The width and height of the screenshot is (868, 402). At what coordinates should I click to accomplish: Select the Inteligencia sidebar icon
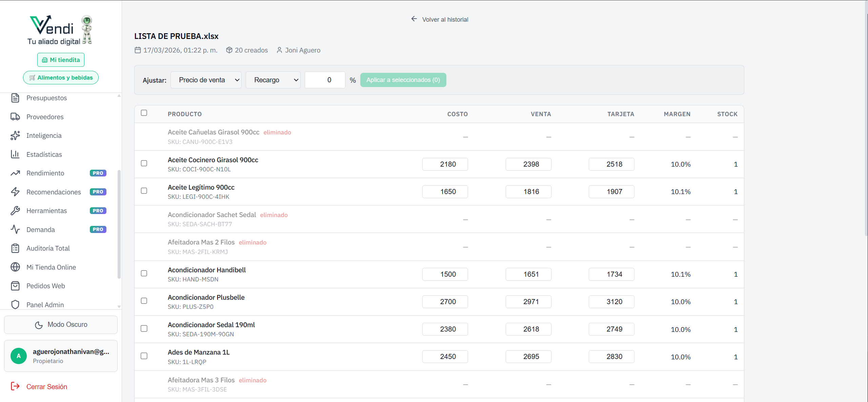coord(16,135)
